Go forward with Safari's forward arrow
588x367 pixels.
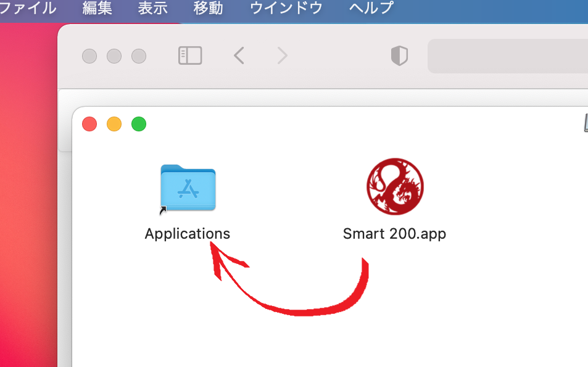tap(283, 56)
